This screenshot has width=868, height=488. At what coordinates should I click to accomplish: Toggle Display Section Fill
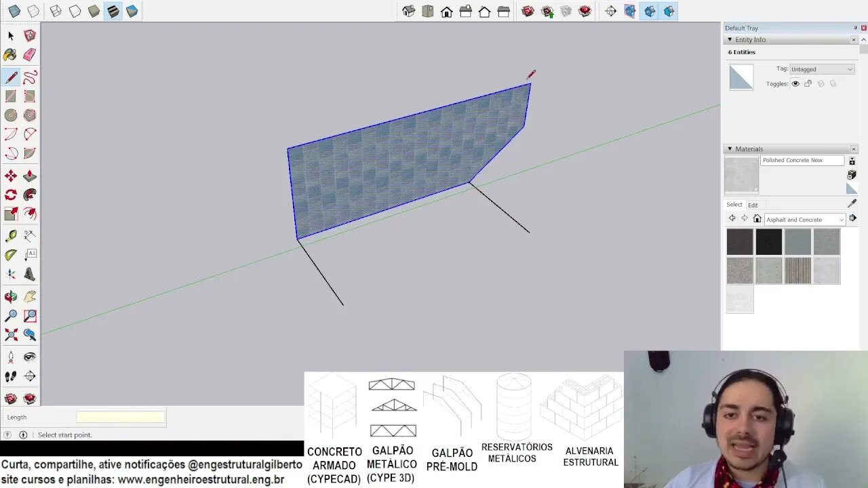tap(669, 11)
